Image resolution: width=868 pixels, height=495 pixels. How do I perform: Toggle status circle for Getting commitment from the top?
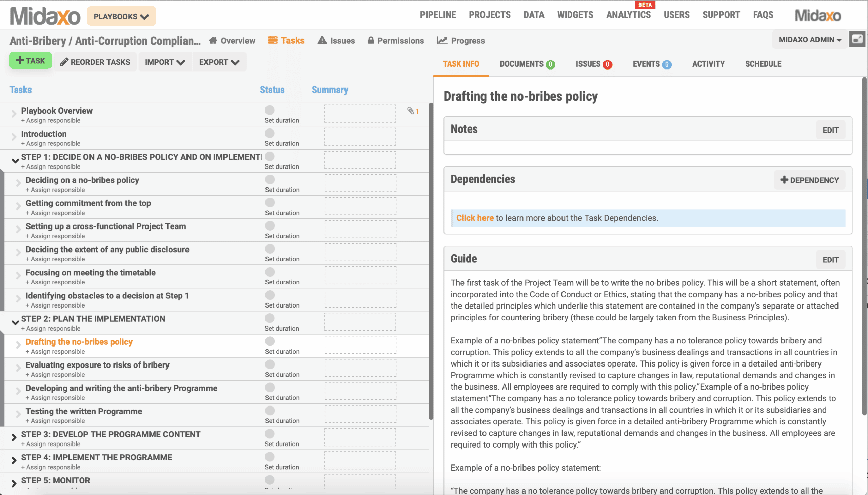point(270,202)
